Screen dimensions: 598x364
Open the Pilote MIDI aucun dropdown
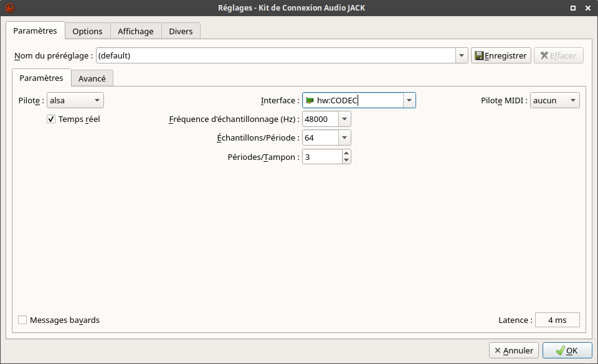[x=554, y=101]
